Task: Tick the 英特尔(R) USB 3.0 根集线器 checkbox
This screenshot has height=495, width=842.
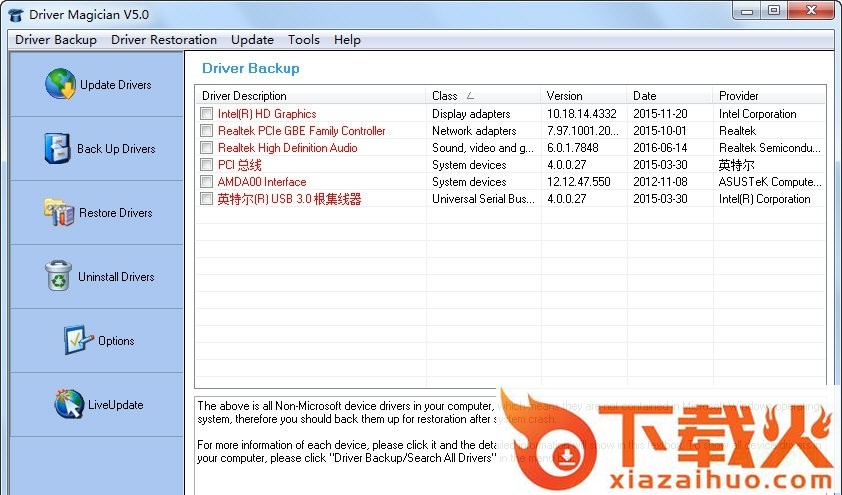Action: point(206,199)
